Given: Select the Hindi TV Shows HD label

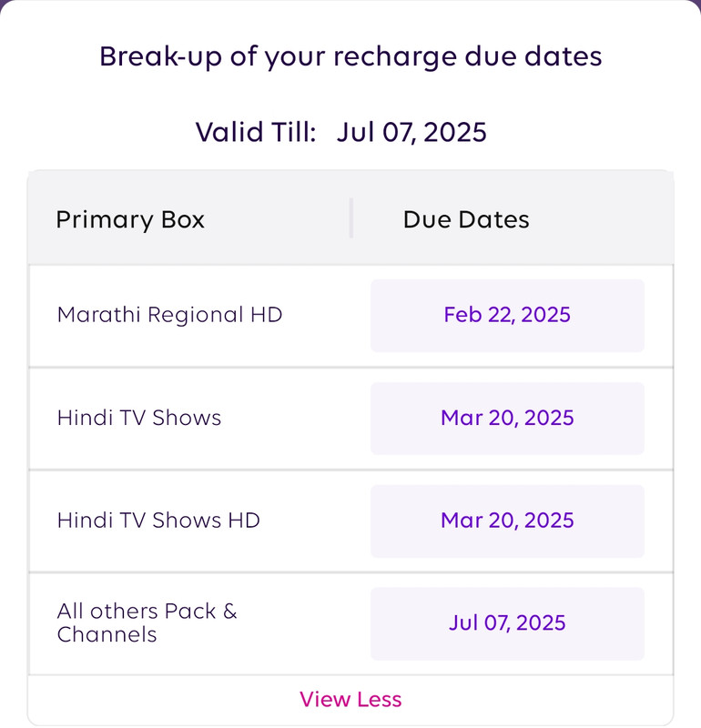Looking at the screenshot, I should click(158, 521).
